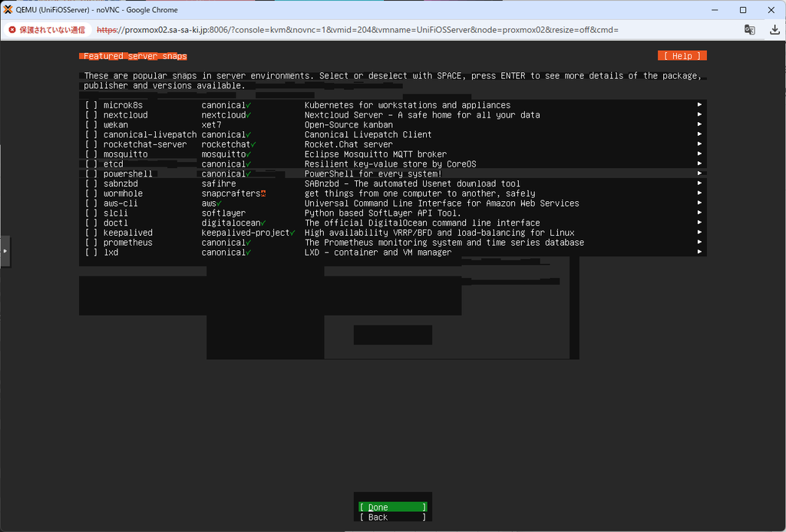Image resolution: width=786 pixels, height=532 pixels.
Task: Click the insecure connection warning badge
Action: coord(47,30)
